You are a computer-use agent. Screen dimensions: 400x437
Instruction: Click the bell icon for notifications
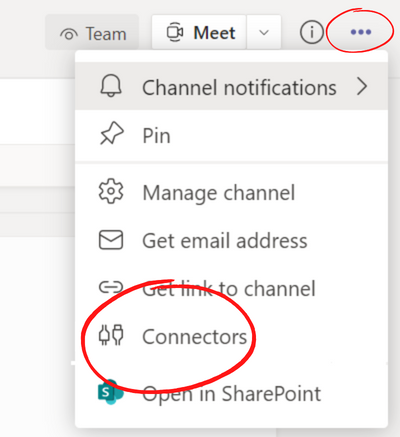pos(111,86)
